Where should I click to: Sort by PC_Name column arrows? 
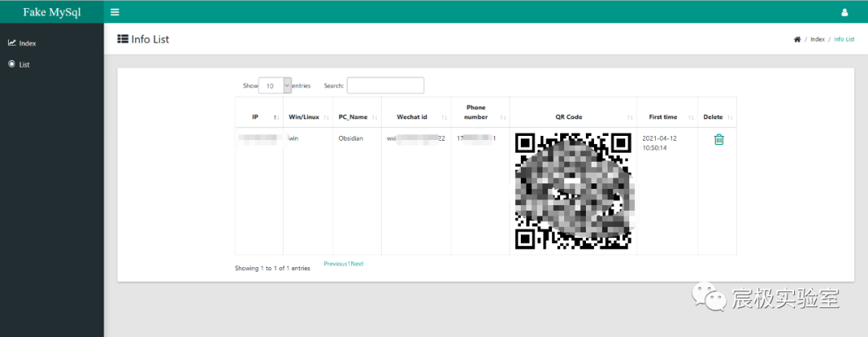(375, 117)
